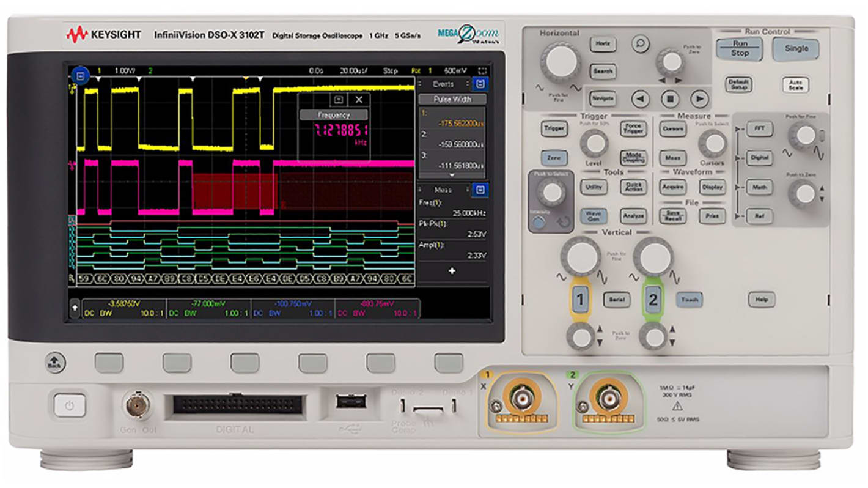Image resolution: width=868 pixels, height=488 pixels.
Task: Open the Events panel blue menu icon
Action: (x=480, y=84)
